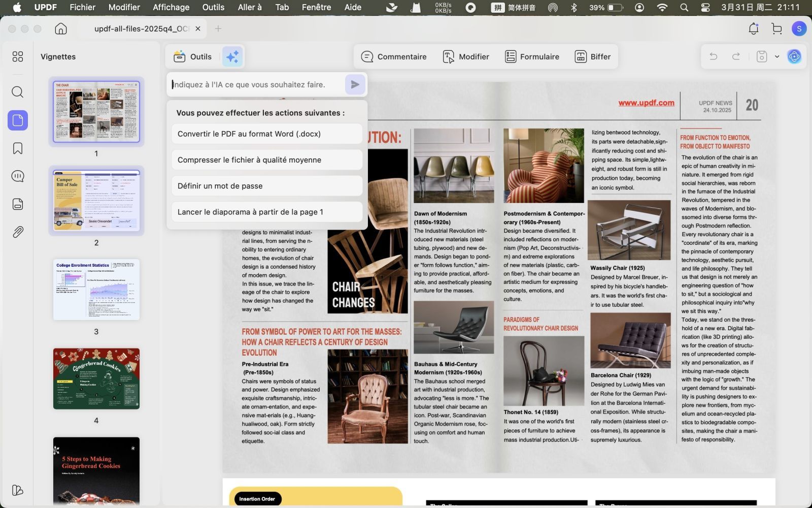The height and width of the screenshot is (508, 812).
Task: Open the Outils tools dropdown
Action: tap(193, 56)
